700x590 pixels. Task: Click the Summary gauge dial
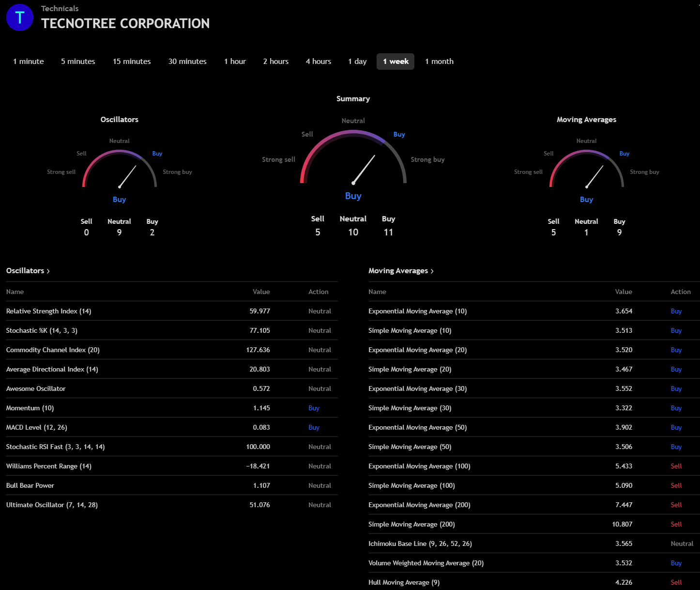tap(353, 159)
